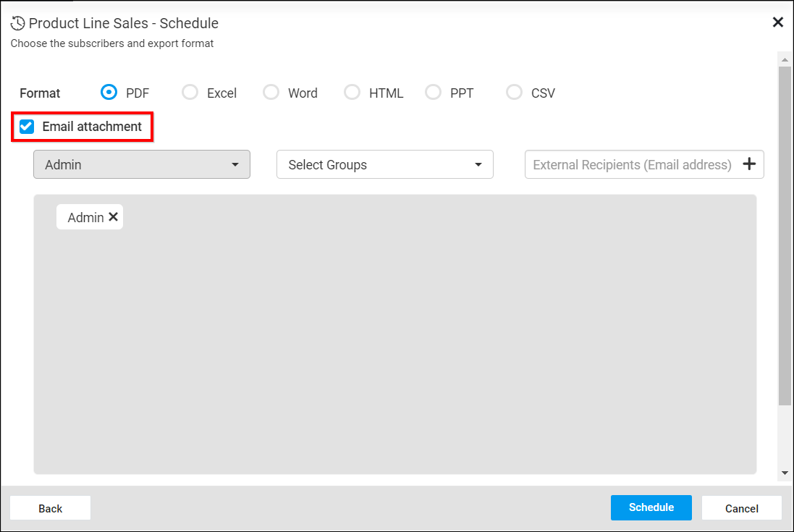This screenshot has width=794, height=532.
Task: Close the Schedule dialog with the X
Action: click(x=778, y=22)
